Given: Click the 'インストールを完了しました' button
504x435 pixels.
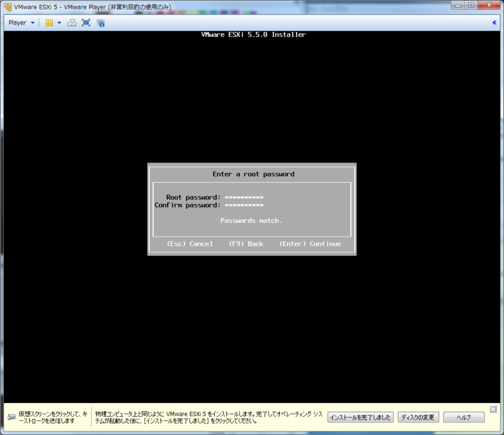Looking at the screenshot, I should 360,417.
